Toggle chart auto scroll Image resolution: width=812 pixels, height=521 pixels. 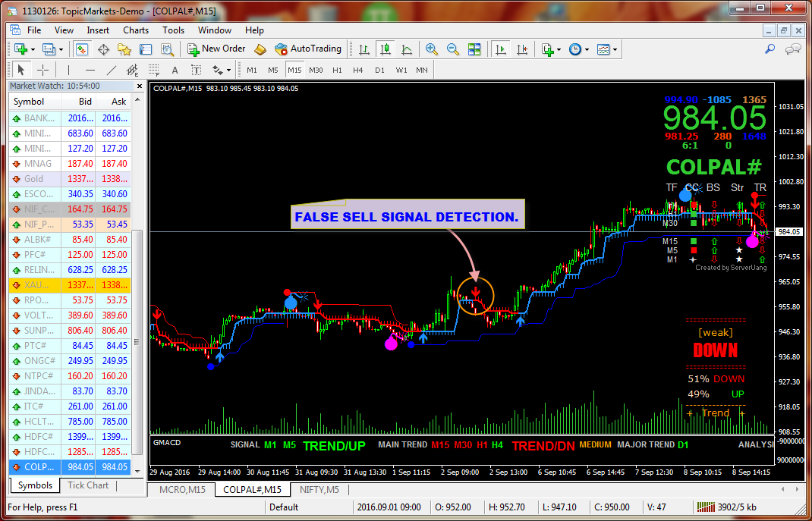tap(500, 49)
